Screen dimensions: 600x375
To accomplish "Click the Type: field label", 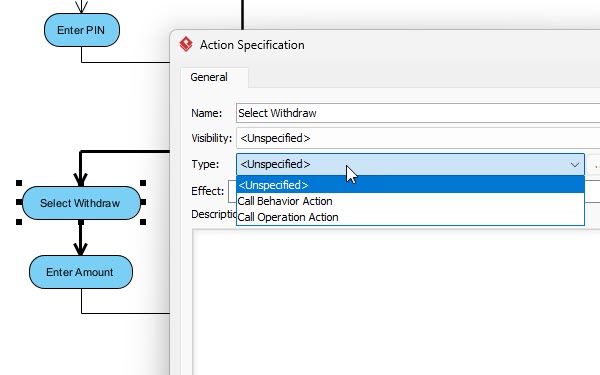I will 205,164.
